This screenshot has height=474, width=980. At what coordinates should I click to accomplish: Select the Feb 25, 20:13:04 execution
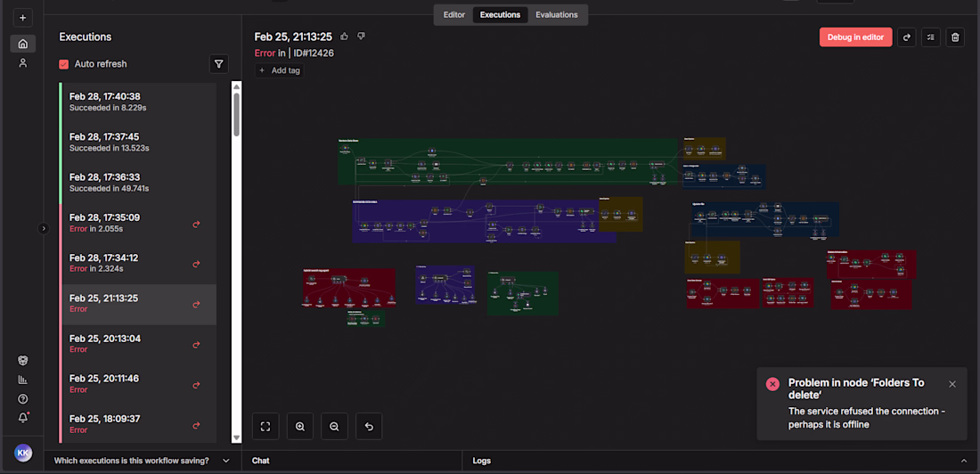[138, 344]
